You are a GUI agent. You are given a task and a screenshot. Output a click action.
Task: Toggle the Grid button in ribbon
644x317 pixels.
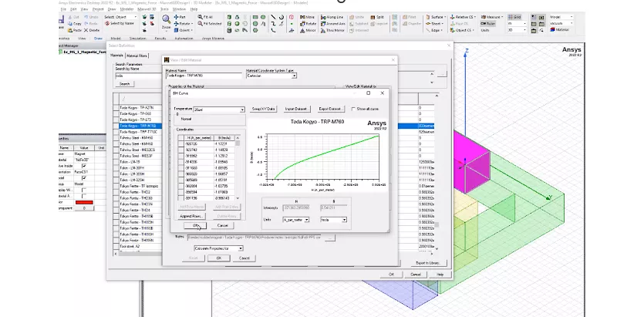514,17
